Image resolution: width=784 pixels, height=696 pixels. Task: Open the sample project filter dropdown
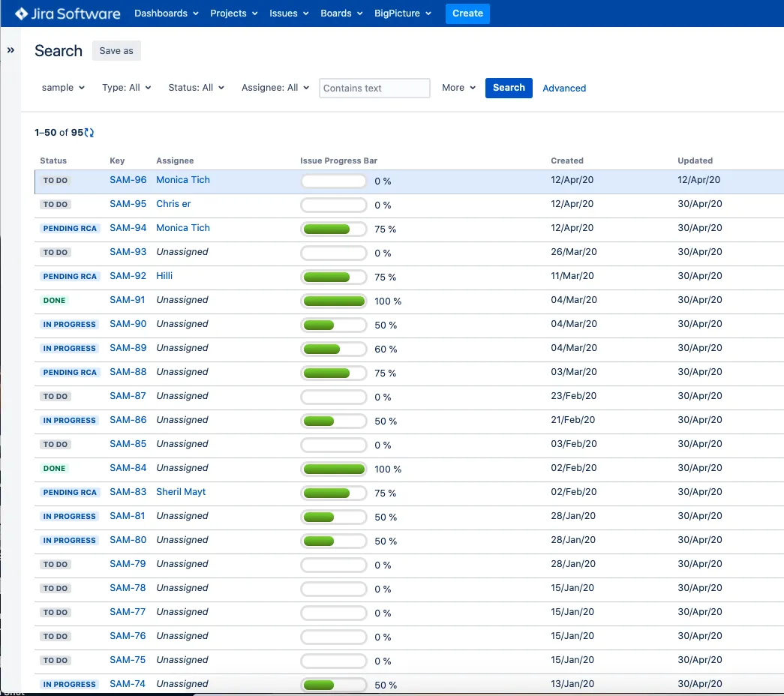[63, 88]
